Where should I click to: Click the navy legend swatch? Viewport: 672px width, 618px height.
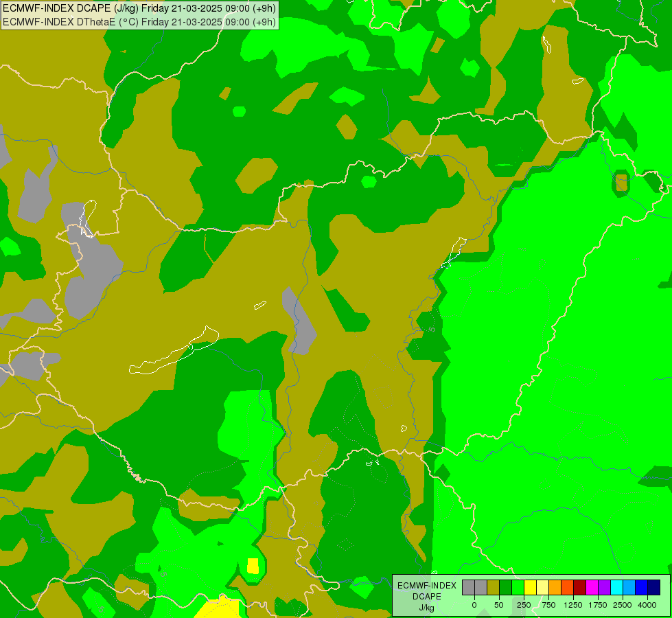pos(654,587)
